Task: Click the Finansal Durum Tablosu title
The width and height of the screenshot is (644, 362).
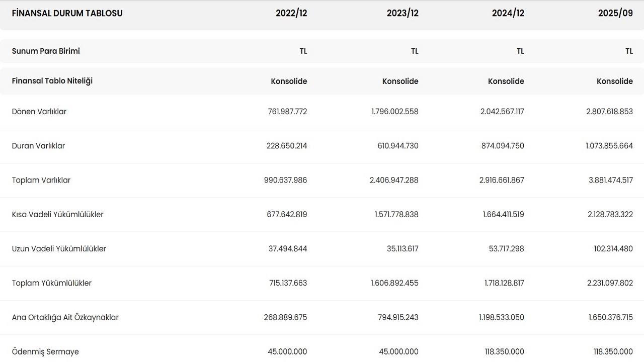Action: pos(67,14)
